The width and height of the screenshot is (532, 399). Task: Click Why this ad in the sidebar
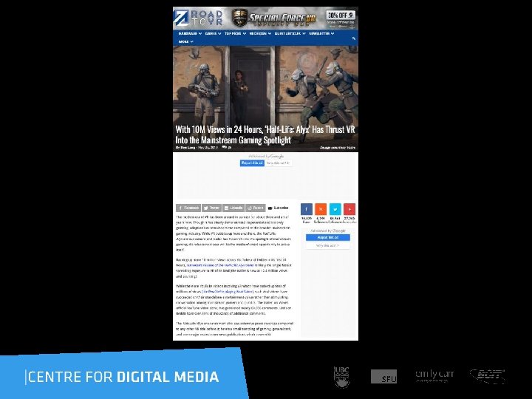click(328, 245)
